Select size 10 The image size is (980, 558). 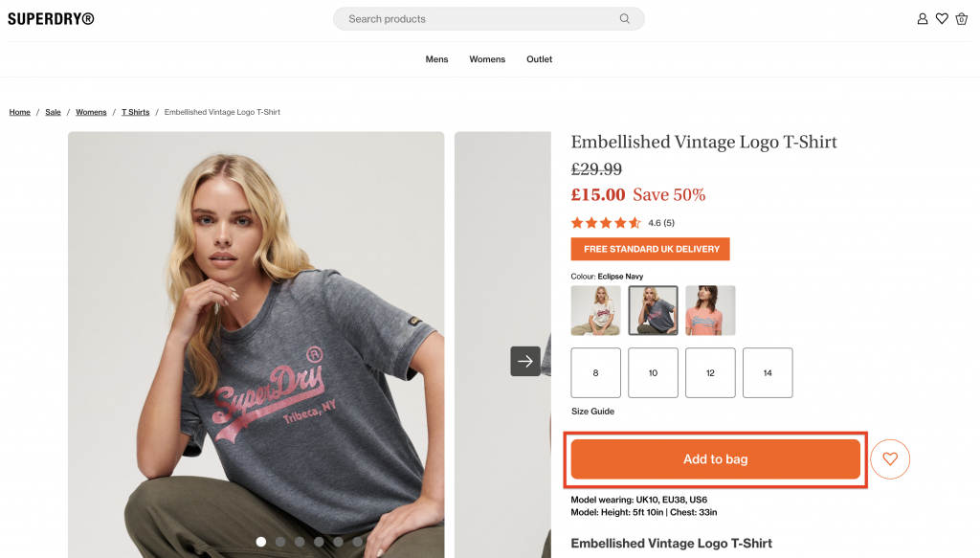653,372
